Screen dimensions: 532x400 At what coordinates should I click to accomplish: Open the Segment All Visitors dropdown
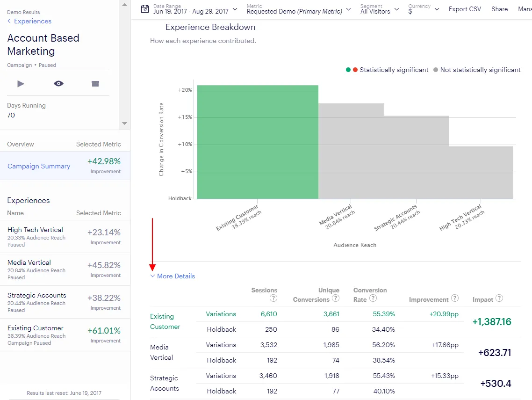(x=380, y=9)
